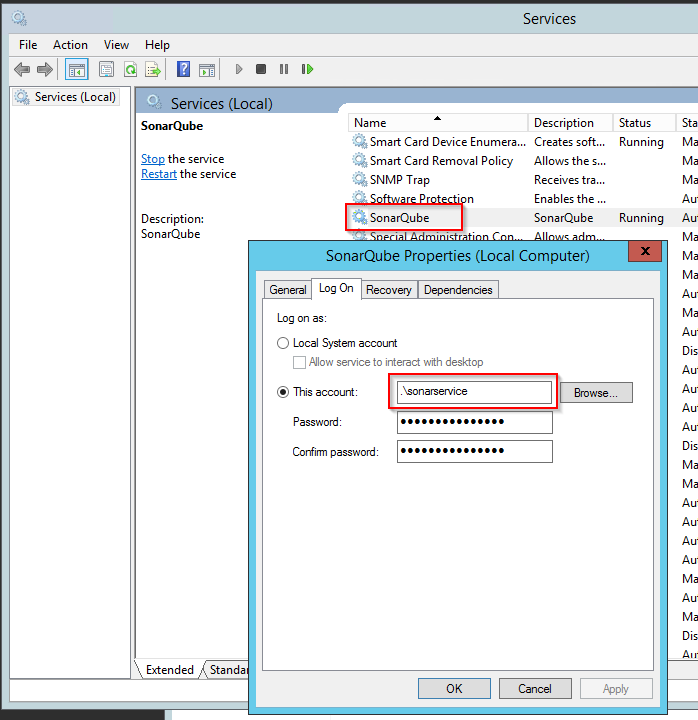
Task: Click the Restart the service link
Action: [x=158, y=174]
